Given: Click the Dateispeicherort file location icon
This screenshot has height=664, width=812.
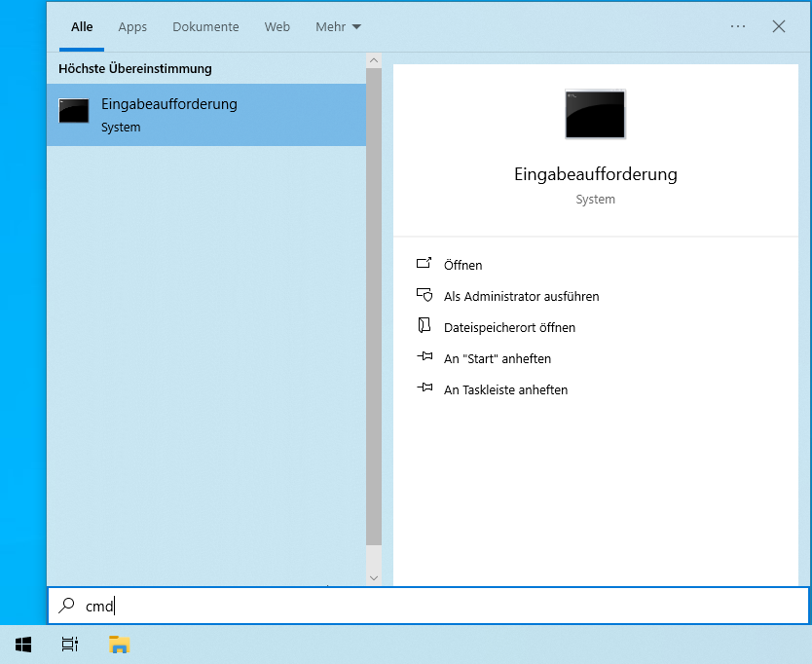Looking at the screenshot, I should pos(424,326).
